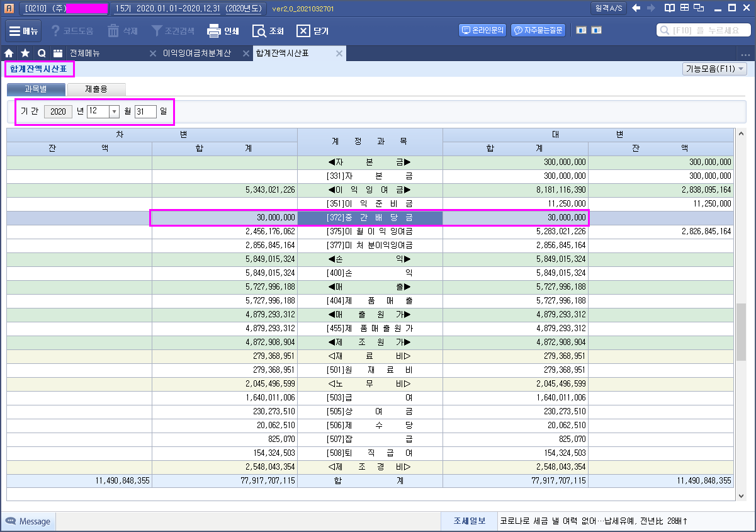Open the 메뉴 hamburger menu

24,31
